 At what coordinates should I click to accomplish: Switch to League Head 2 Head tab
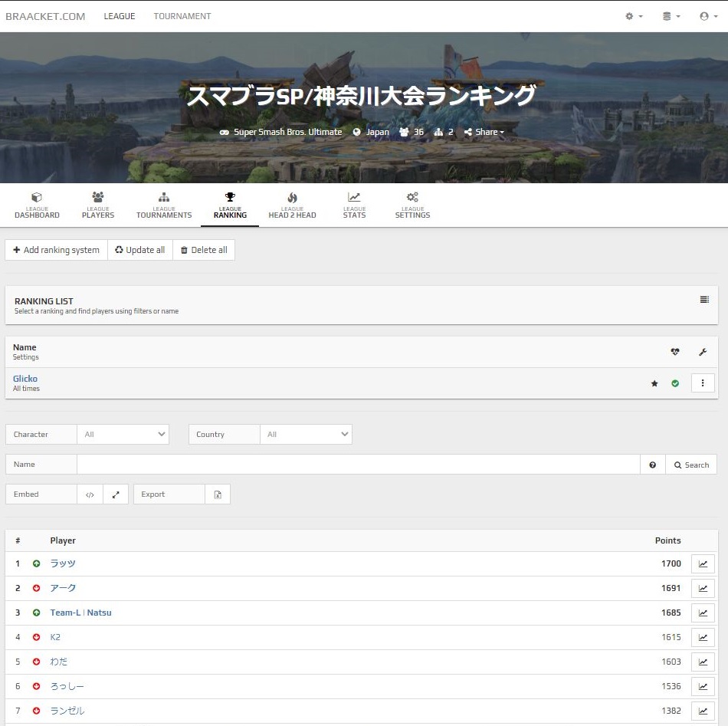click(292, 205)
